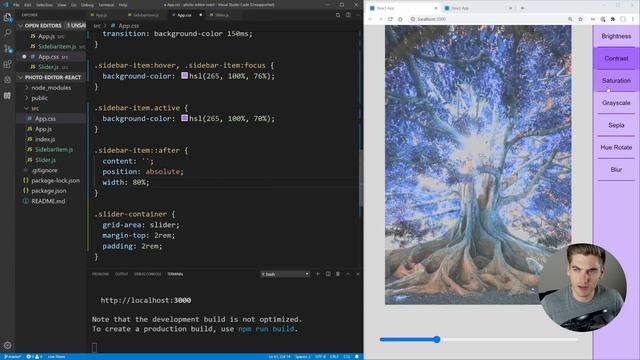
Task: Open the View menu
Action: pyautogui.click(x=62, y=5)
